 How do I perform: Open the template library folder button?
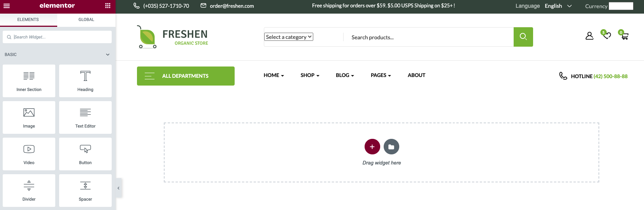(391, 147)
